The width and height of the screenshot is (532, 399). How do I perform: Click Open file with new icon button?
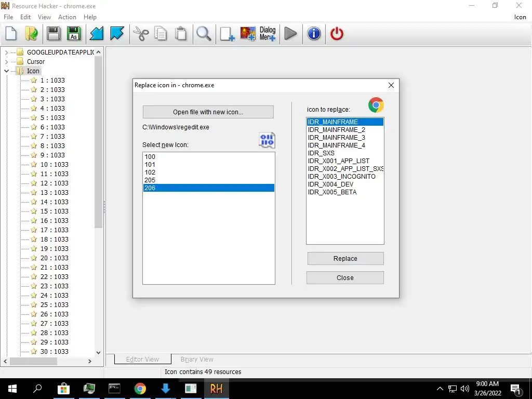coord(208,112)
